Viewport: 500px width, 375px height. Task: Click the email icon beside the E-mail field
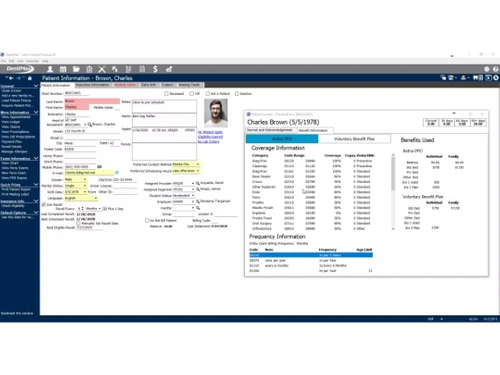117,172
